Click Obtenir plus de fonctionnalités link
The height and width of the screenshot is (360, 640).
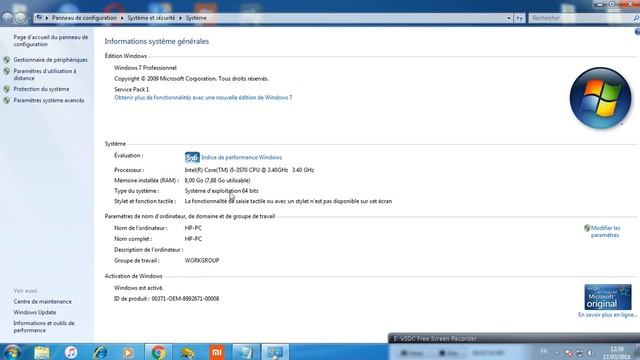tap(203, 98)
